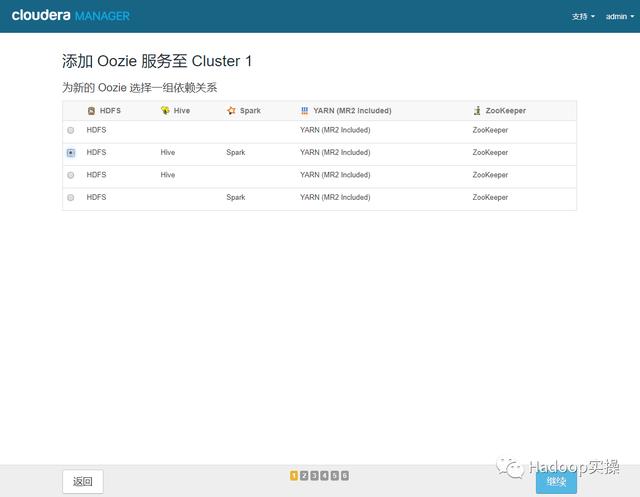Click the Cloudera Manager logo
The image size is (640, 497).
[70, 16]
